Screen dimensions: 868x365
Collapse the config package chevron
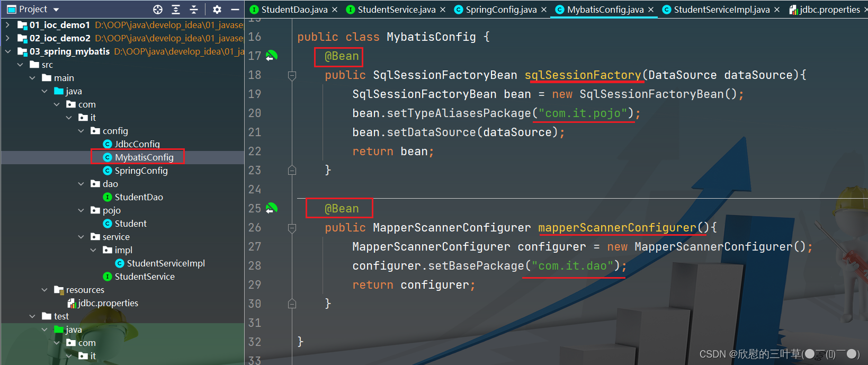[x=81, y=131]
